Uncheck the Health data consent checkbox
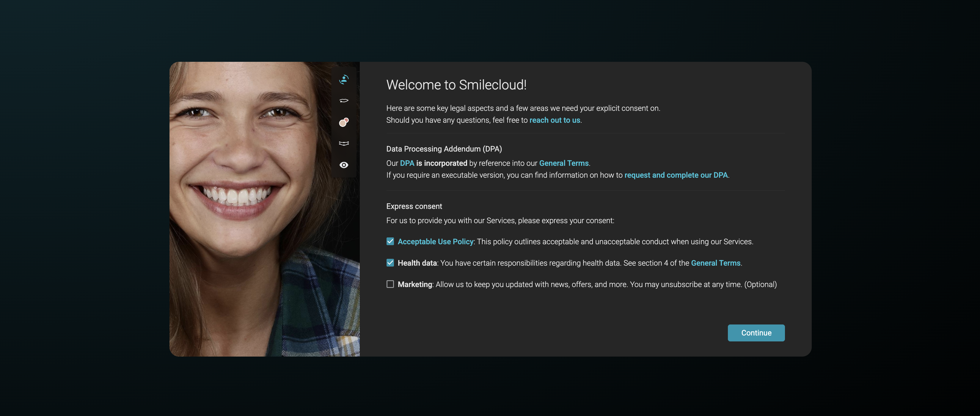The width and height of the screenshot is (980, 416). (390, 263)
